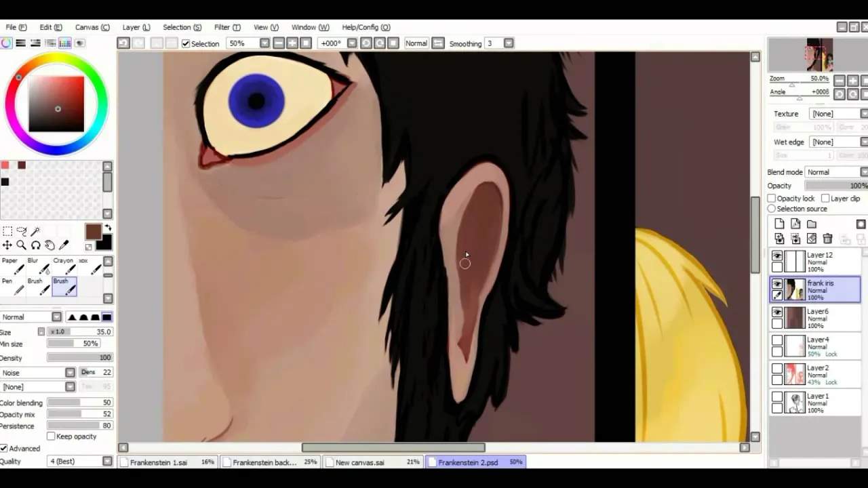Select the Eyedropper color picker tool
The image size is (868, 488).
click(x=64, y=245)
